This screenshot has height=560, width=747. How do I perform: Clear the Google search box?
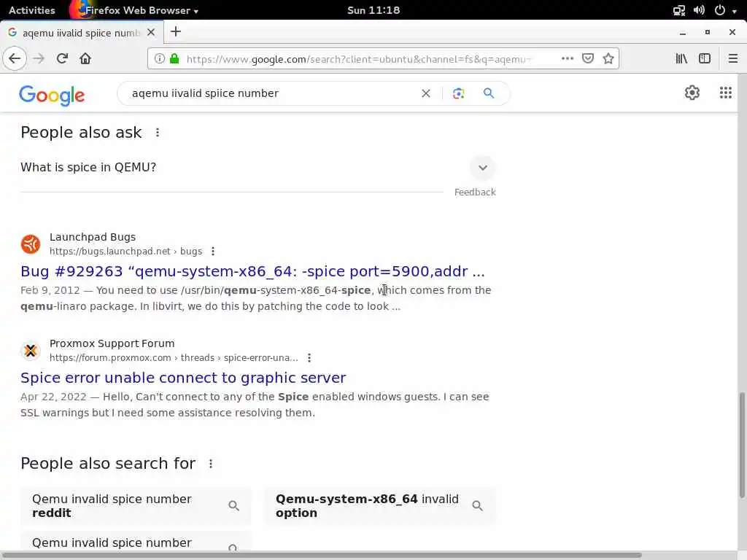[x=426, y=93]
